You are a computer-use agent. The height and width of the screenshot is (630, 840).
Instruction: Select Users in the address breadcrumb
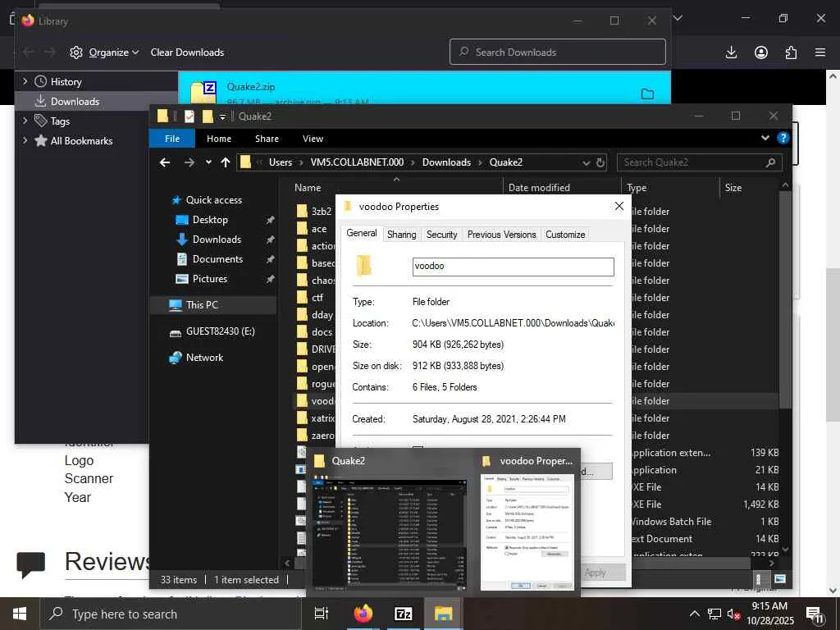point(281,162)
